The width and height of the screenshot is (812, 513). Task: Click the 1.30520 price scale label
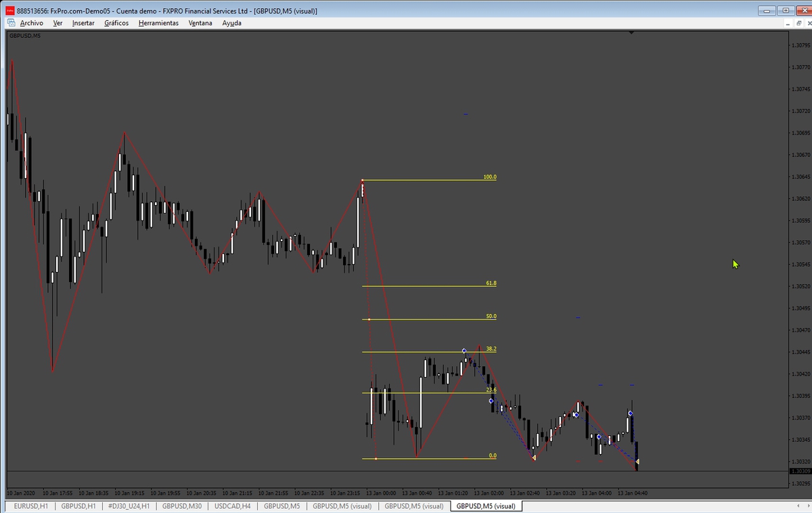800,286
